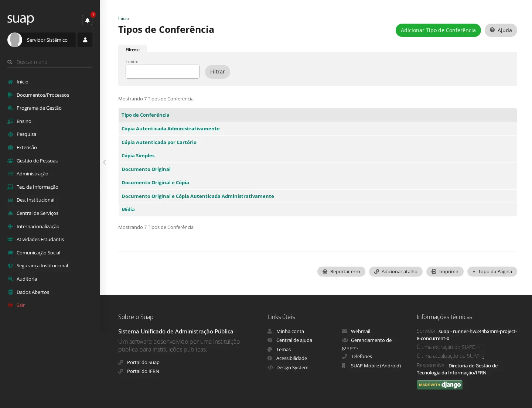Open the Dados Abertos menu item
Image resolution: width=532 pixels, height=408 pixels.
(33, 292)
